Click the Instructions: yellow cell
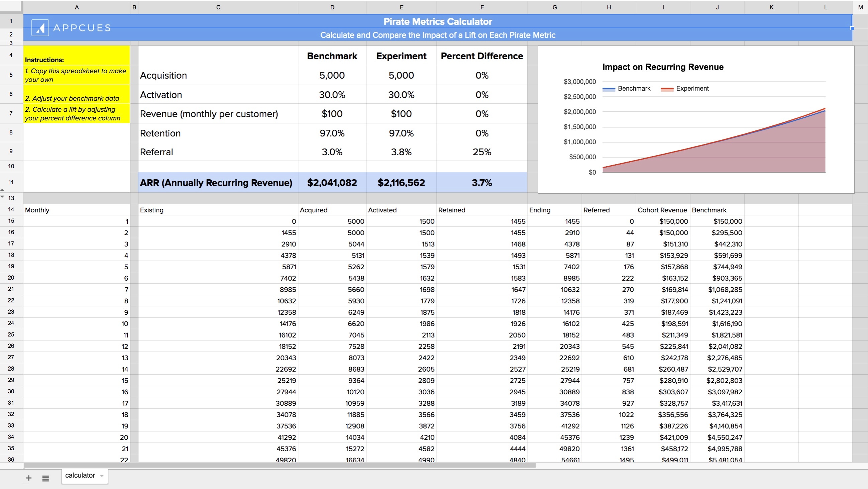 [77, 56]
